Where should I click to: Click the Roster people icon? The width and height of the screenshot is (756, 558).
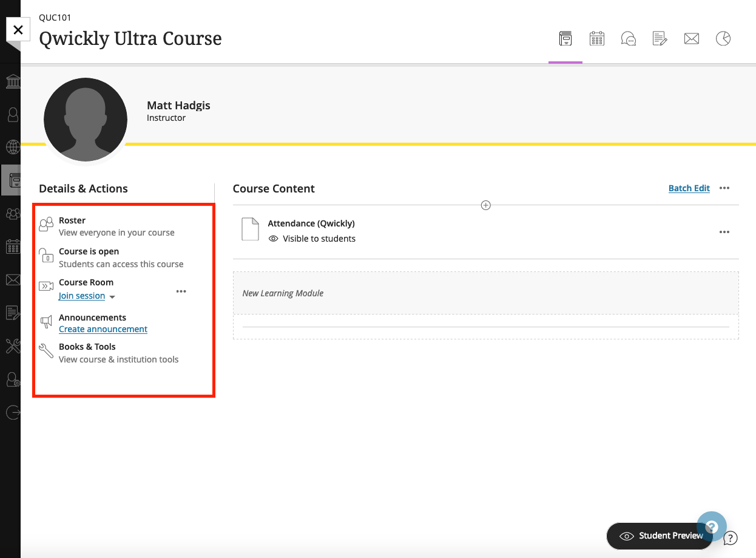(x=46, y=225)
